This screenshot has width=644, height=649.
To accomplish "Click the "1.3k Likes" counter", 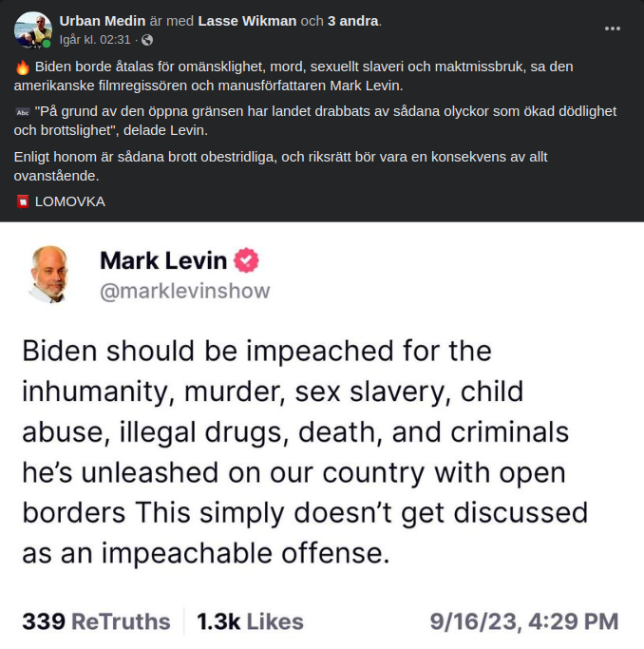I will point(250,621).
